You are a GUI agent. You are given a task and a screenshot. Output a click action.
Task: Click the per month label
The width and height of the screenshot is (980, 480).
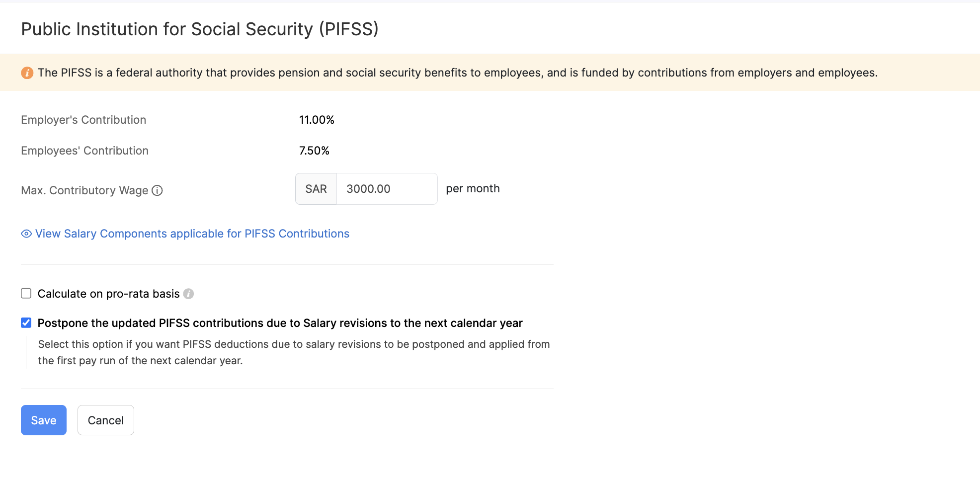[472, 188]
